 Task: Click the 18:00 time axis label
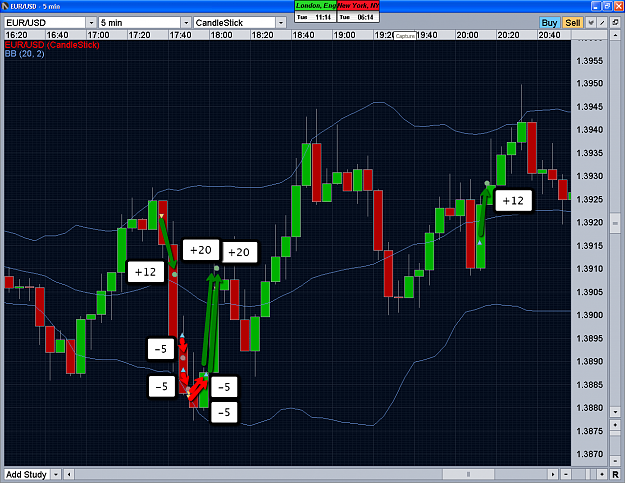pyautogui.click(x=221, y=35)
